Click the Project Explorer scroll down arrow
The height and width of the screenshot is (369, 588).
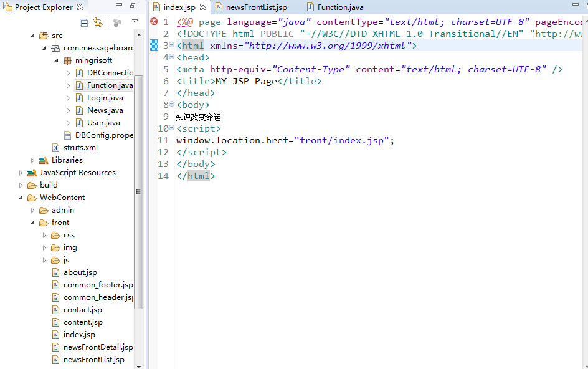tap(139, 367)
